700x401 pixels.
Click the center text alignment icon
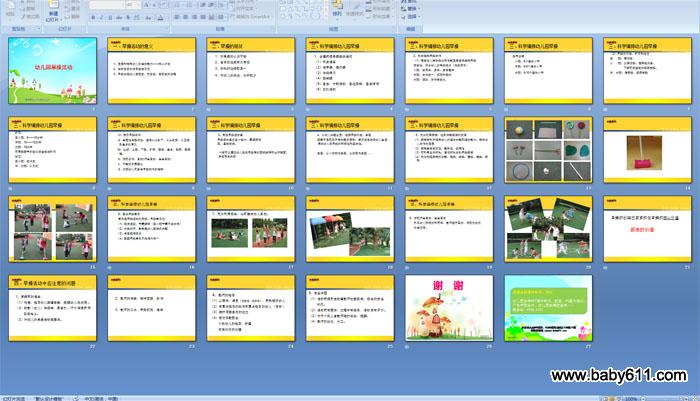(x=187, y=18)
